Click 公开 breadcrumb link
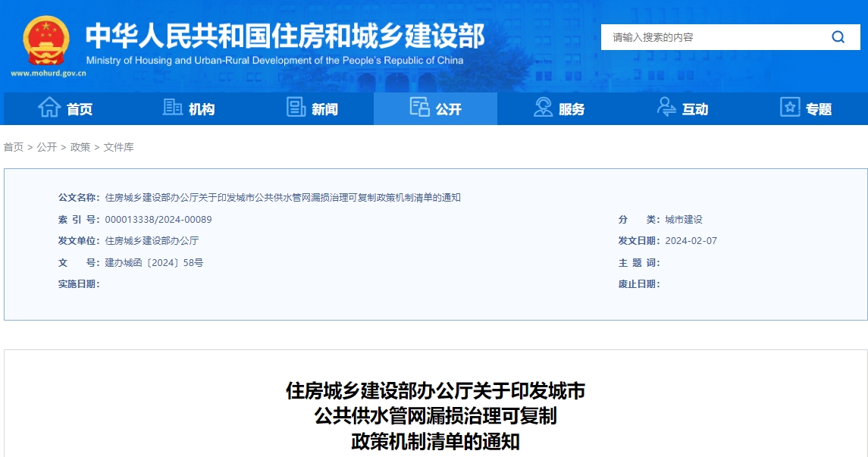 47,147
